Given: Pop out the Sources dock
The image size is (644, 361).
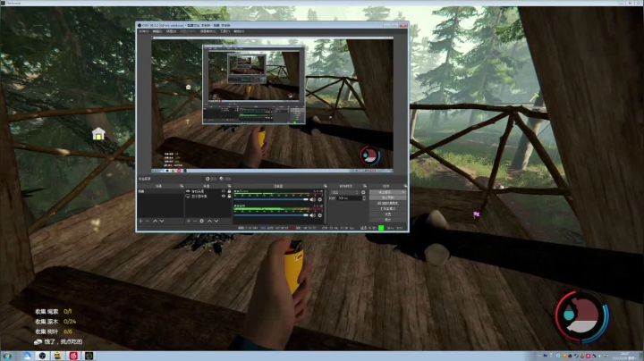Looking at the screenshot, I should [229, 186].
